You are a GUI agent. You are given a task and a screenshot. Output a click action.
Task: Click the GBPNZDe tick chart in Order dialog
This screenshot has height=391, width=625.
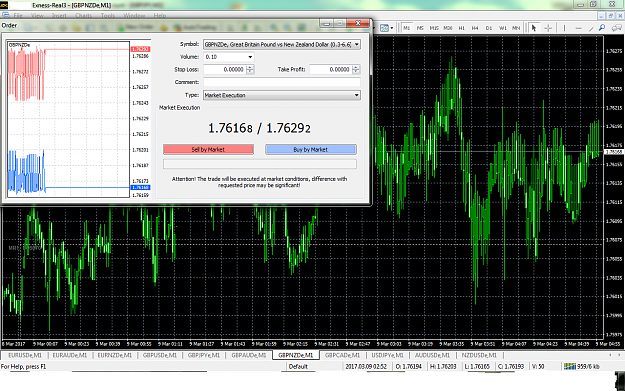coord(68,119)
